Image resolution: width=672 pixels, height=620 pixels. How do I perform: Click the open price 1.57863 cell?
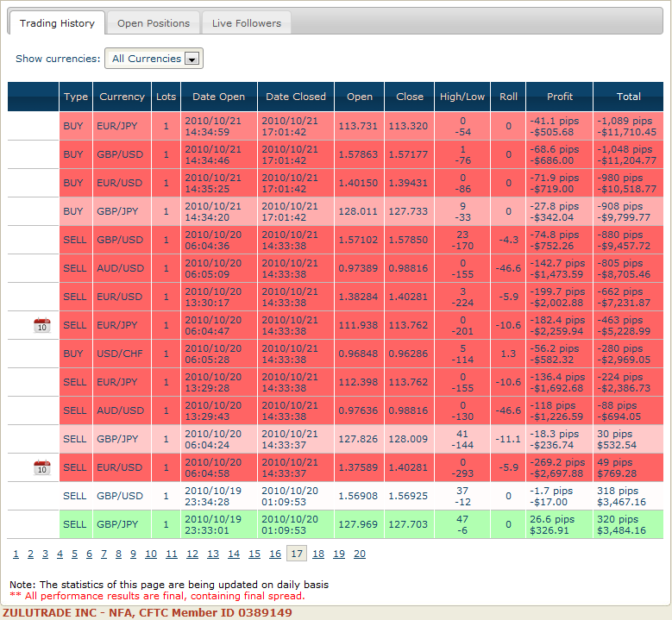click(360, 154)
